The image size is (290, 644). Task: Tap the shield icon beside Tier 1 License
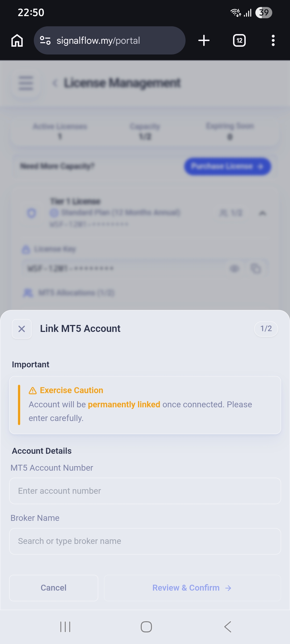click(31, 213)
